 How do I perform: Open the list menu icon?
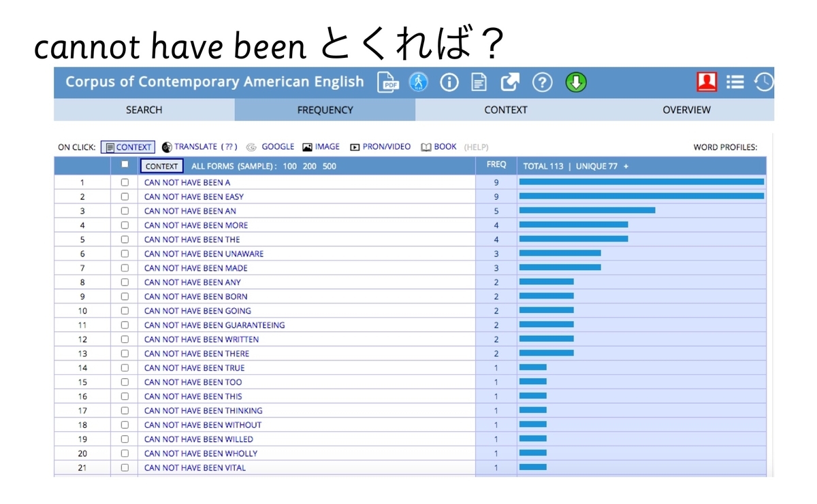(x=735, y=82)
